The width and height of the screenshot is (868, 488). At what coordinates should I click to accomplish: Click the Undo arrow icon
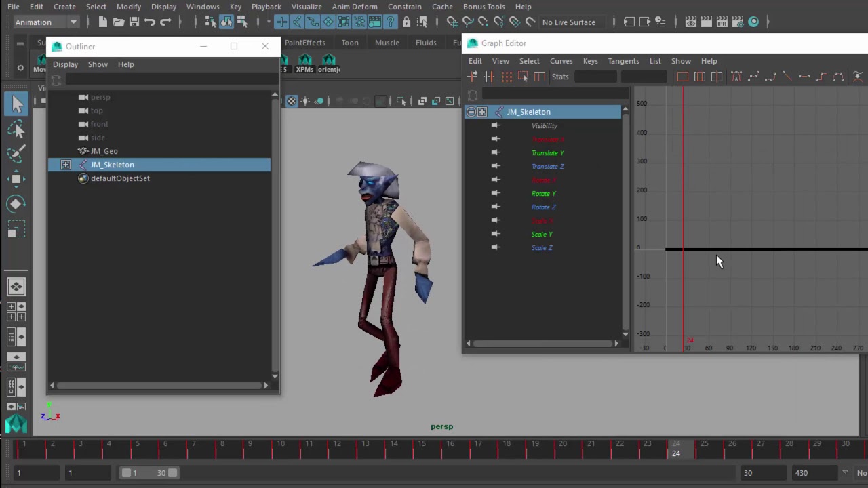(x=150, y=22)
